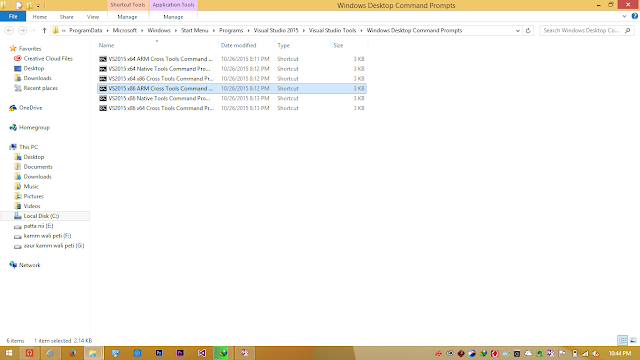This screenshot has width=640, height=360.
Task: Open Network in the navigation pane
Action: pyautogui.click(x=29, y=265)
